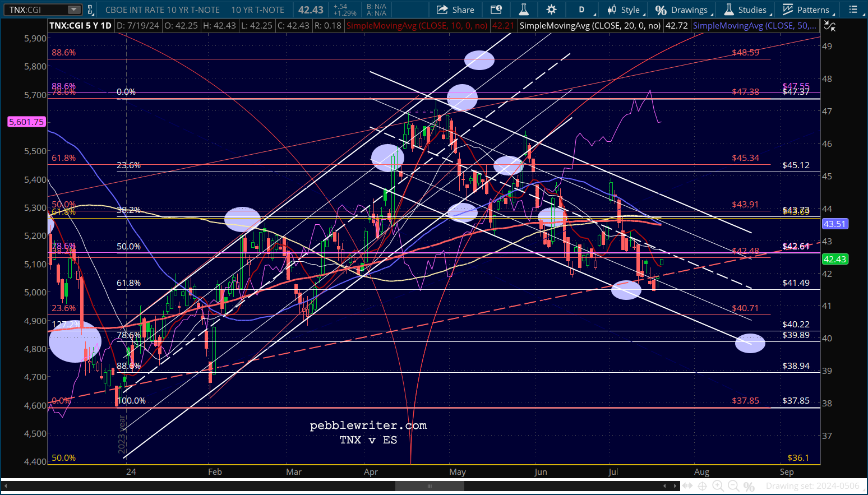Click the zoom in magnifier icon

point(718,486)
